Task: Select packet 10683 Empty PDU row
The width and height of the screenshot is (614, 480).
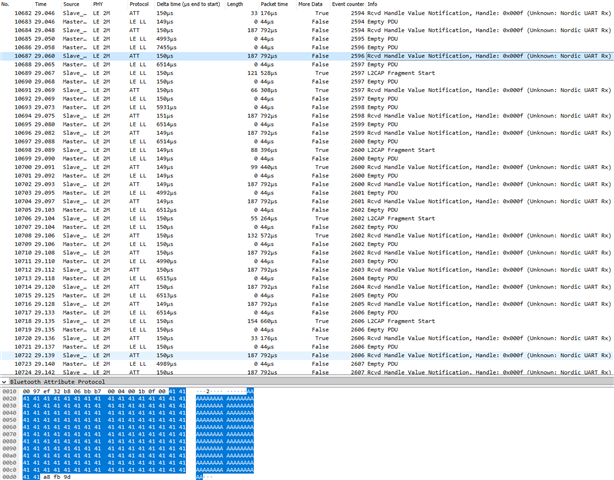Action: [307, 22]
